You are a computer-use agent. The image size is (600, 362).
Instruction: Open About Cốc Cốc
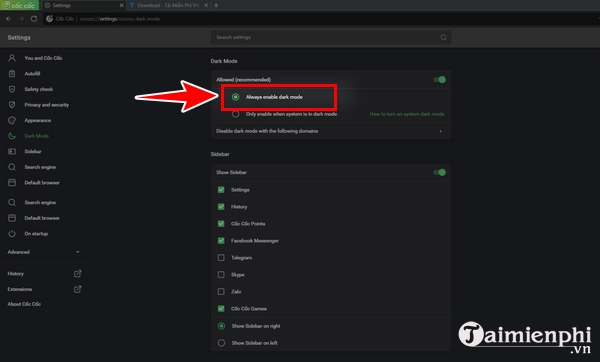(x=24, y=304)
